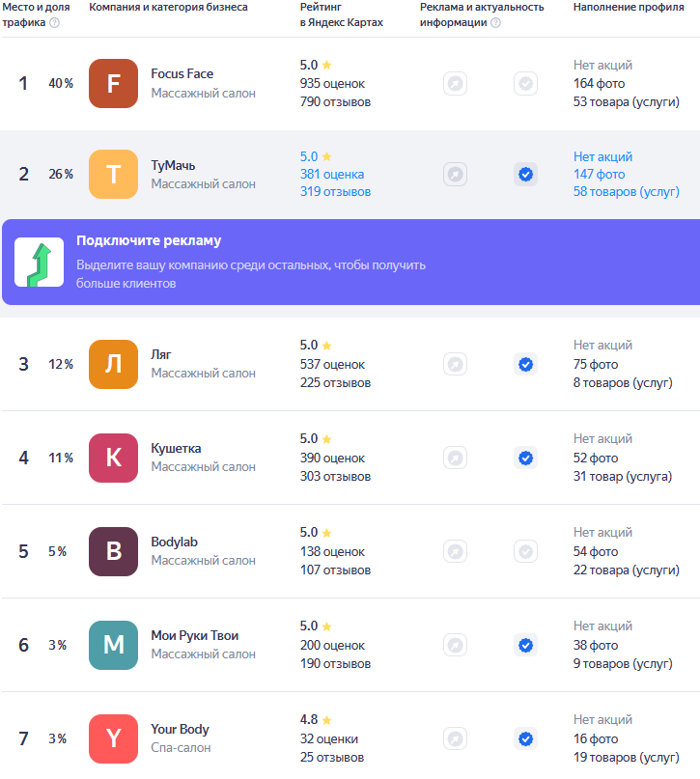
Task: Click the Your Body company name
Action: (180, 730)
